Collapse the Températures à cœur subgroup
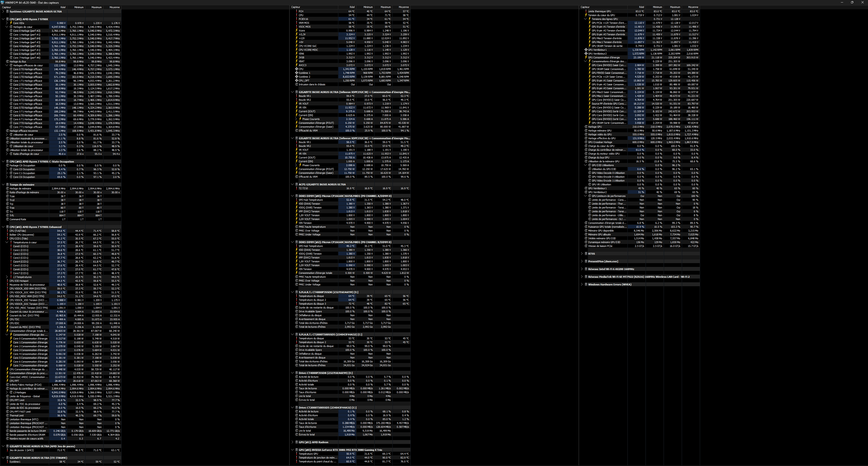868x466 pixels. pos(7,242)
